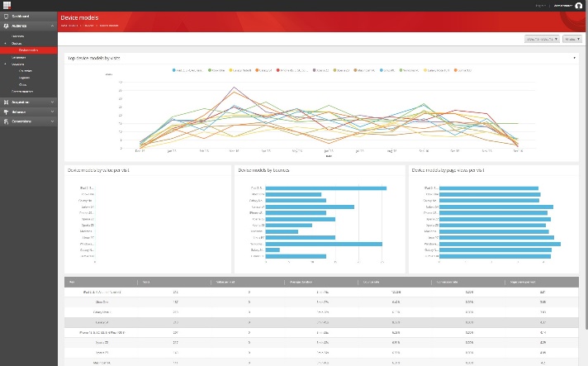Toggle the red iPhone series legend entry

292,70
